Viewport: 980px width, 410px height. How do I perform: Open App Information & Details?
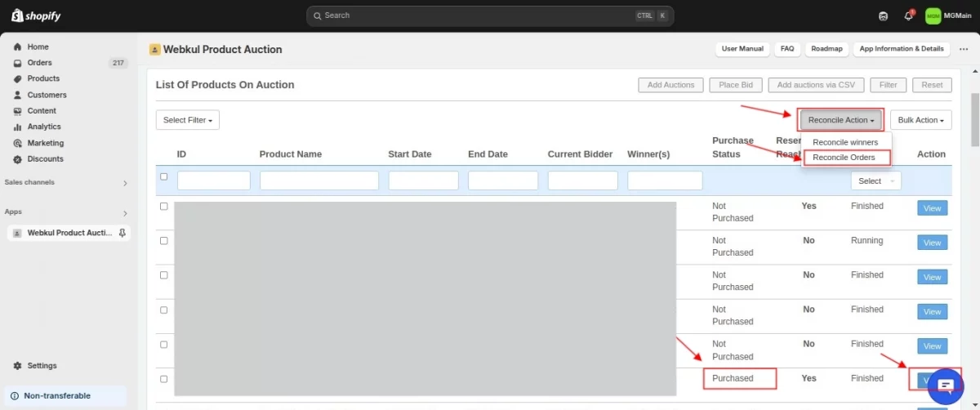coord(902,49)
